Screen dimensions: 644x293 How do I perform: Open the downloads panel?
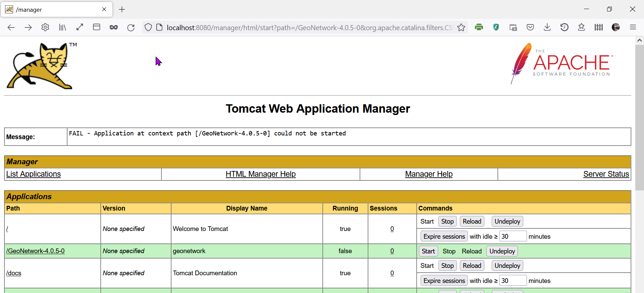pyautogui.click(x=547, y=27)
